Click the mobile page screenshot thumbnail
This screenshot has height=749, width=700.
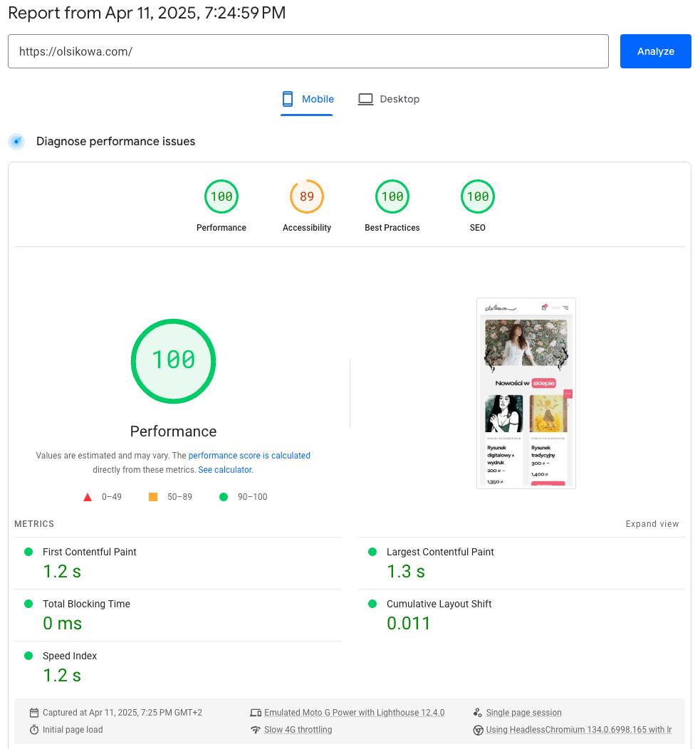[x=526, y=393]
